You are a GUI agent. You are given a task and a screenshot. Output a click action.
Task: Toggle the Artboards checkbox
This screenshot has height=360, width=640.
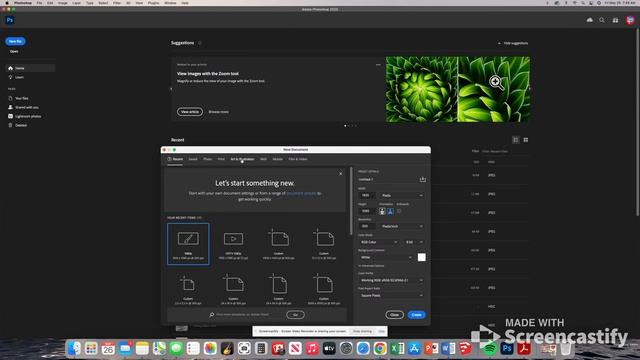pyautogui.click(x=399, y=211)
